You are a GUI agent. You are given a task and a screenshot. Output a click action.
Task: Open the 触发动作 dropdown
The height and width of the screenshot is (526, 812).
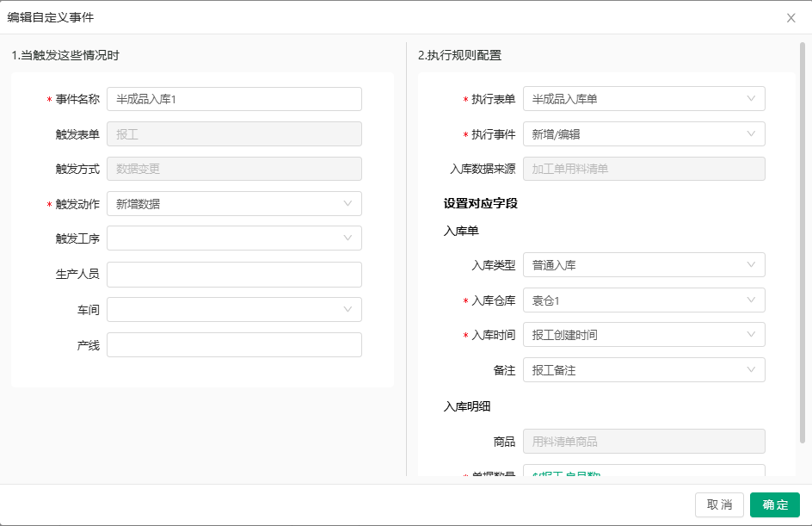point(234,204)
